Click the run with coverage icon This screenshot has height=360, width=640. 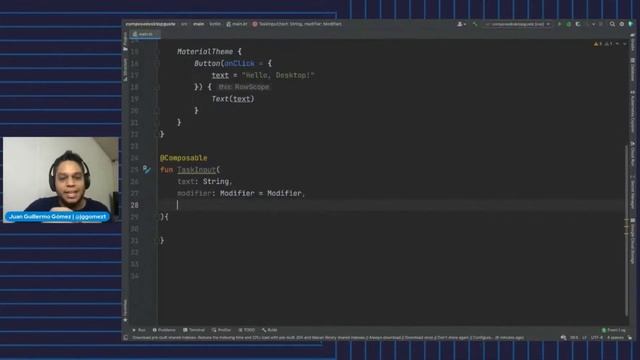[578, 24]
